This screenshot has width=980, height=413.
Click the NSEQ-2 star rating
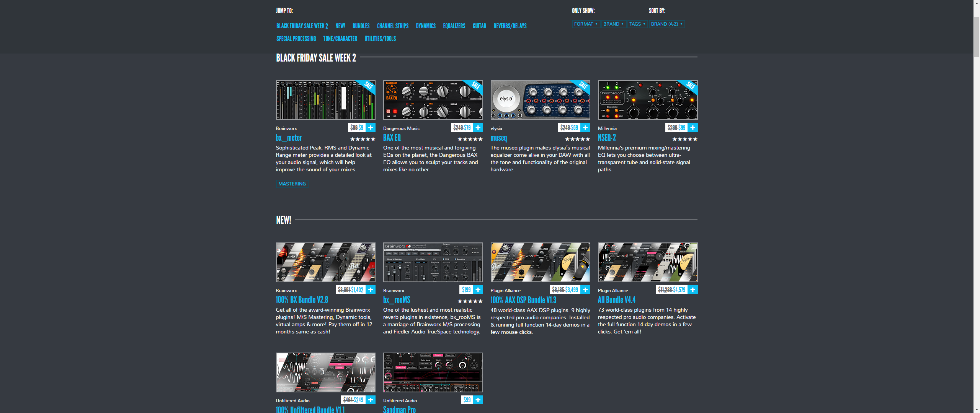pos(685,139)
